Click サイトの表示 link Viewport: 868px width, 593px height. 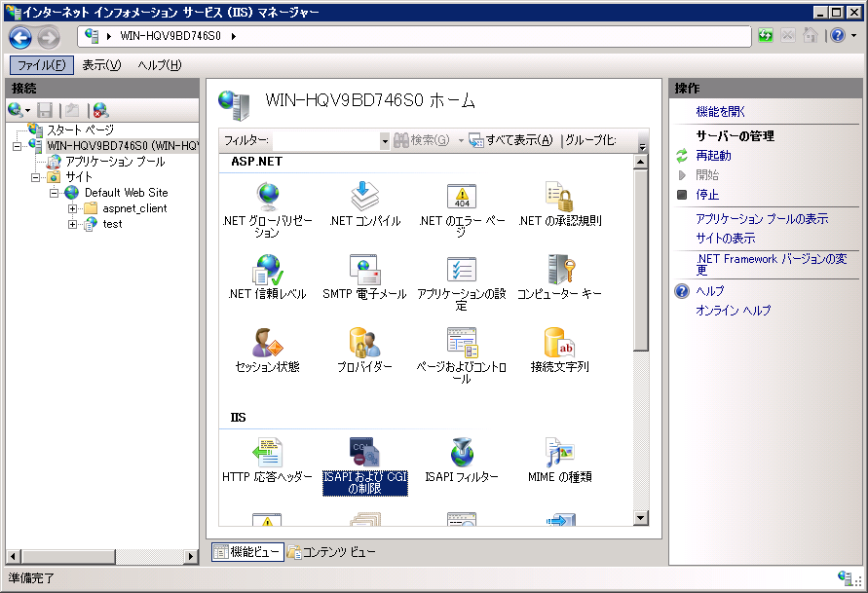click(x=725, y=239)
